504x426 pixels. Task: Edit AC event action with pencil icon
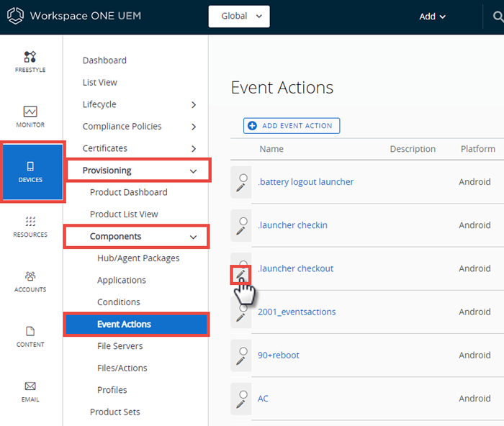point(240,404)
